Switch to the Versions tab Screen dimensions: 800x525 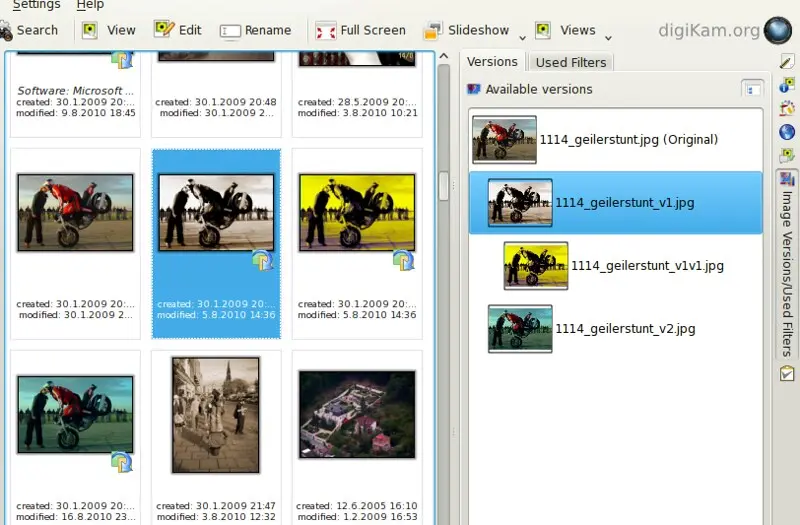click(492, 62)
